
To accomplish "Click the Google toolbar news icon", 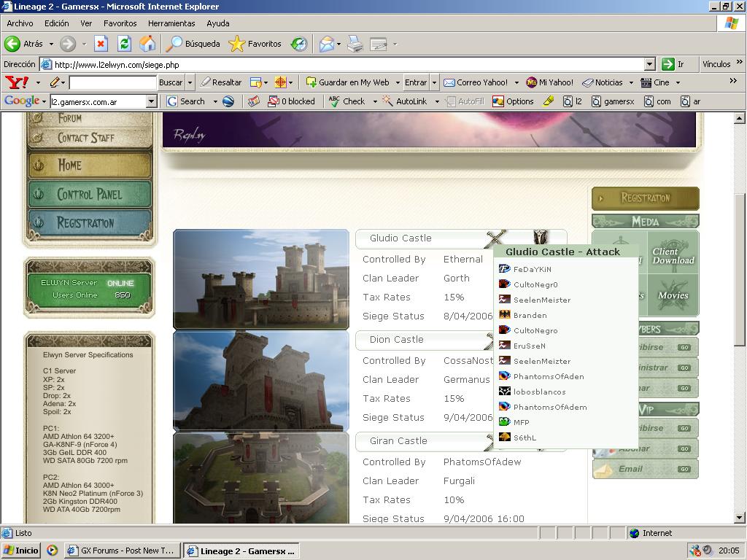I will (254, 101).
